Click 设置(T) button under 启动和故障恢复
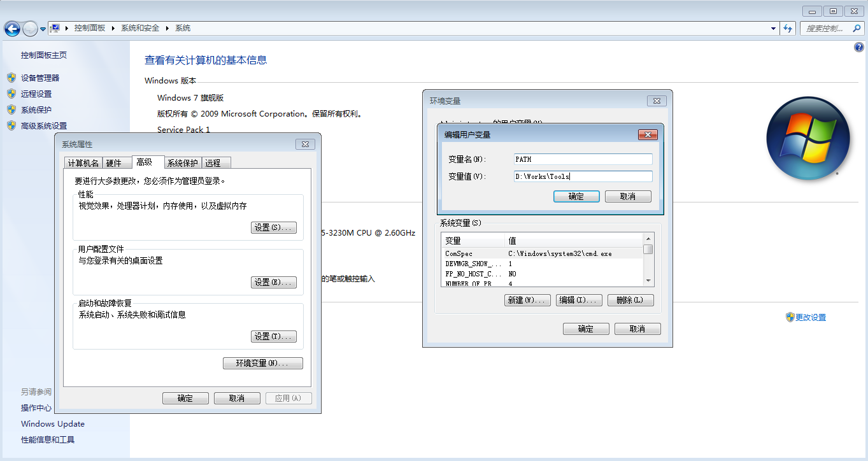Viewport: 868px width, 461px height. tap(274, 336)
